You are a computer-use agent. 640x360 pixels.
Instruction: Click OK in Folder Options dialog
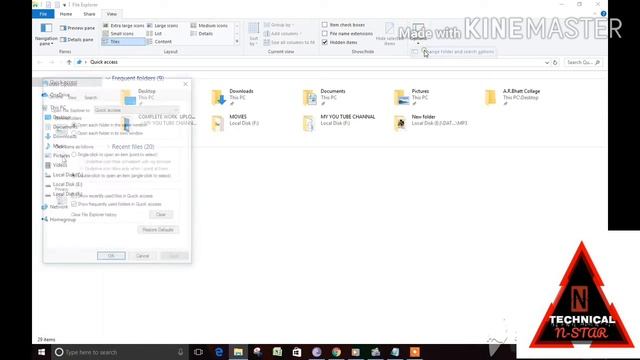111,256
